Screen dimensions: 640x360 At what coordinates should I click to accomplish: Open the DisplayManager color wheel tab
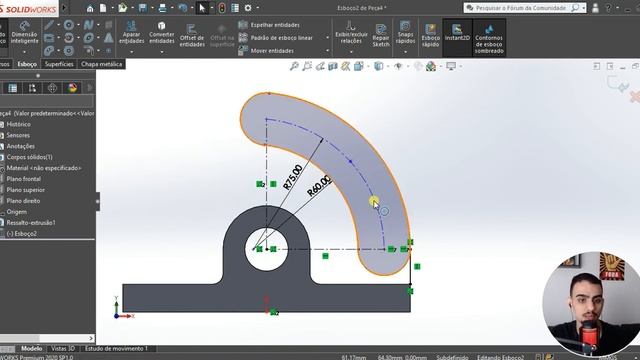72,88
